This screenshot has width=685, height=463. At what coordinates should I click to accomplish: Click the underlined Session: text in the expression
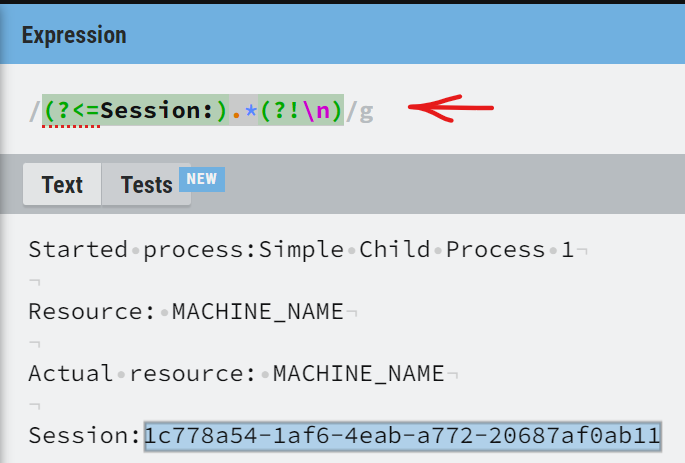click(157, 111)
